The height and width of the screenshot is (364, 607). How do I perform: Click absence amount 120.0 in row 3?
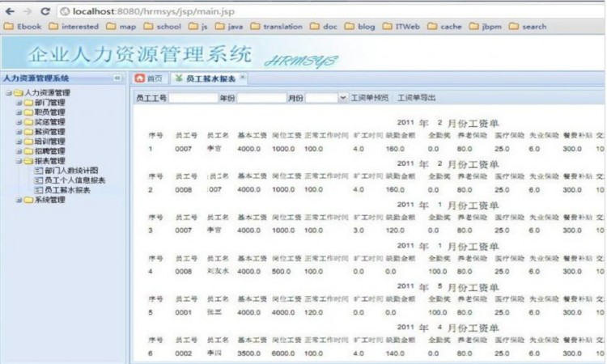point(395,231)
